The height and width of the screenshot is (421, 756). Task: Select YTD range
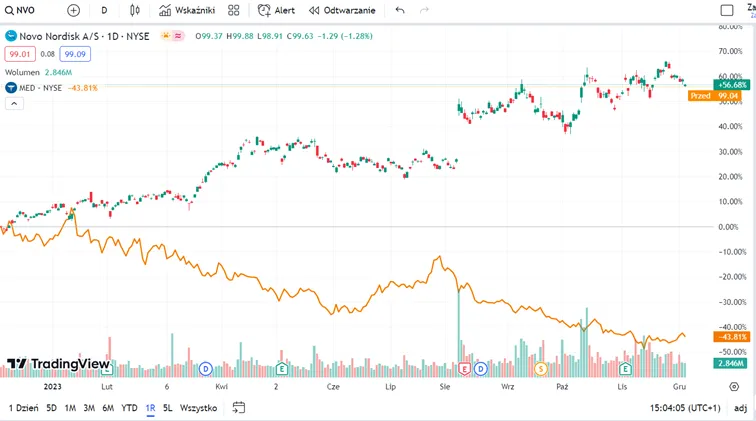pyautogui.click(x=129, y=408)
